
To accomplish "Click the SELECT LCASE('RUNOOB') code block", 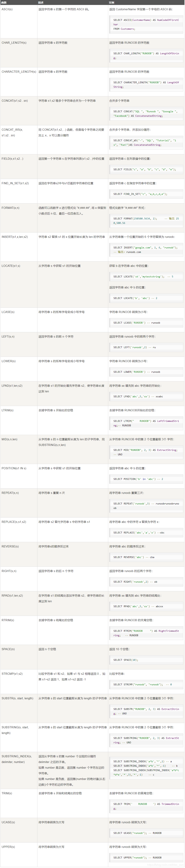I will (x=146, y=323).
